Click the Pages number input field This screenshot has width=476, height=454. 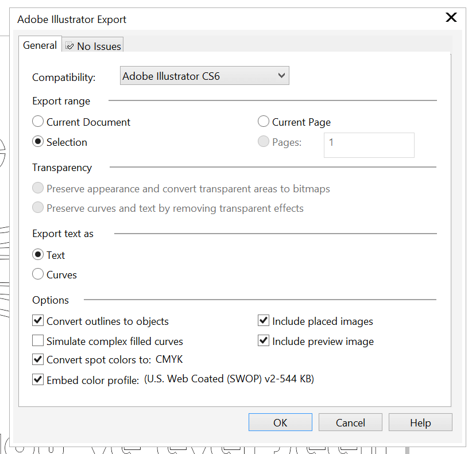coord(369,145)
